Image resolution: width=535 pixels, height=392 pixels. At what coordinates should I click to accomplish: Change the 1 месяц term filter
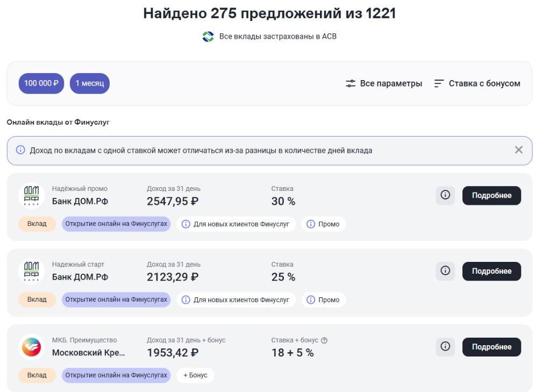tap(90, 83)
